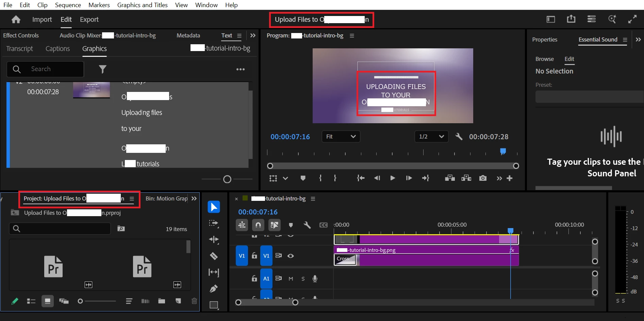
Task: Mark In point in Program monitor
Action: pyautogui.click(x=320, y=178)
